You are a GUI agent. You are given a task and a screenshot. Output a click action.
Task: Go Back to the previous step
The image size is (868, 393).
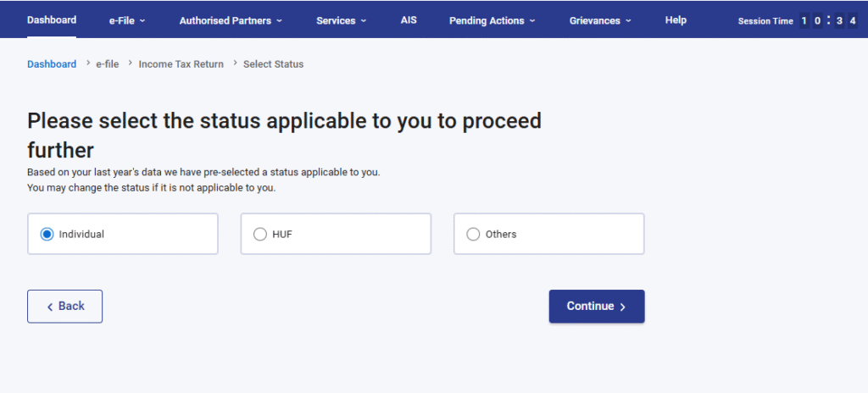(64, 307)
